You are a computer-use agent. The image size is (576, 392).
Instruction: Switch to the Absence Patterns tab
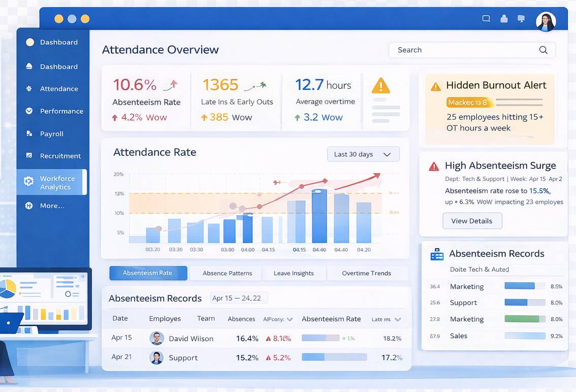click(x=227, y=273)
